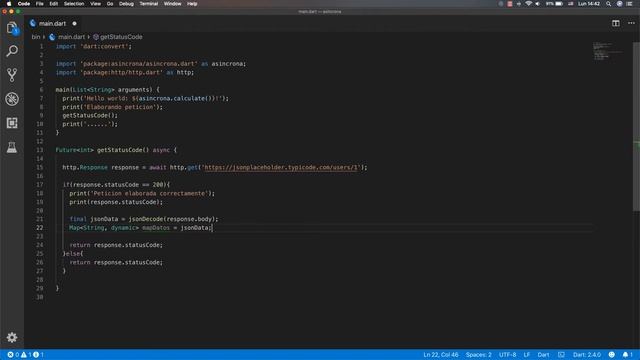Viewport: 640px width, 360px height.
Task: Click line number 22 in the gutter
Action: coord(40,228)
